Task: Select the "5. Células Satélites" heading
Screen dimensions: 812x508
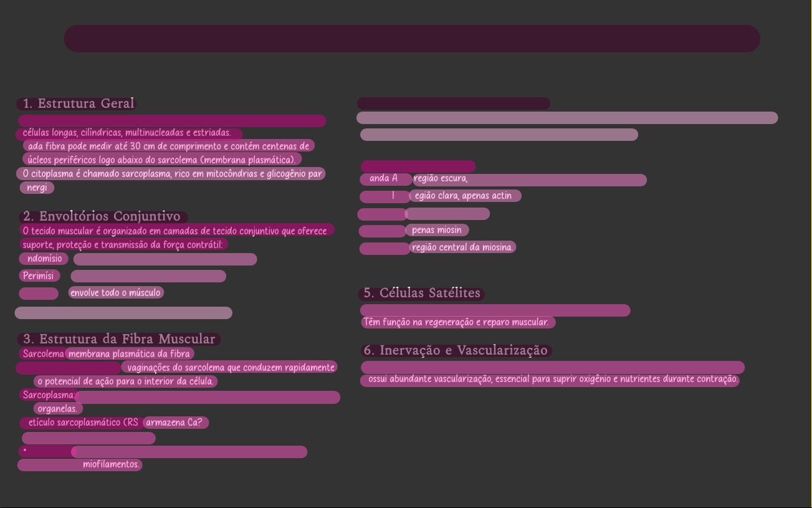Action: 422,293
